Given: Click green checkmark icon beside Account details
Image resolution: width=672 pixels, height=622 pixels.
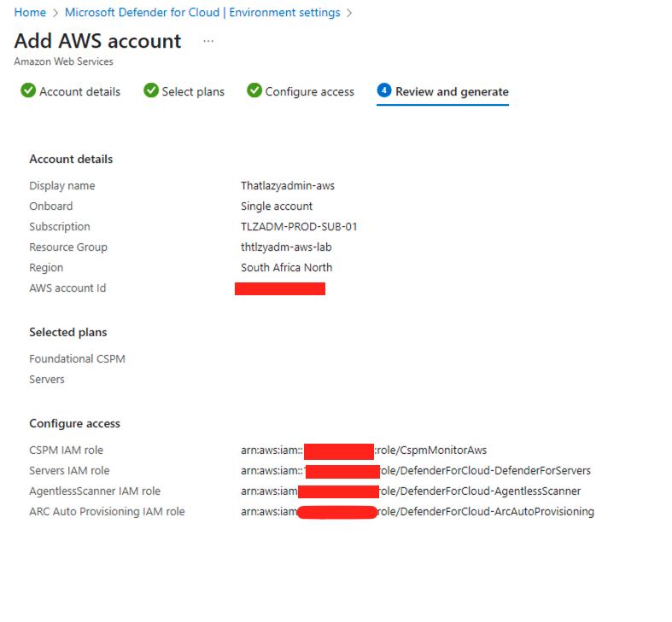Looking at the screenshot, I should tap(28, 90).
